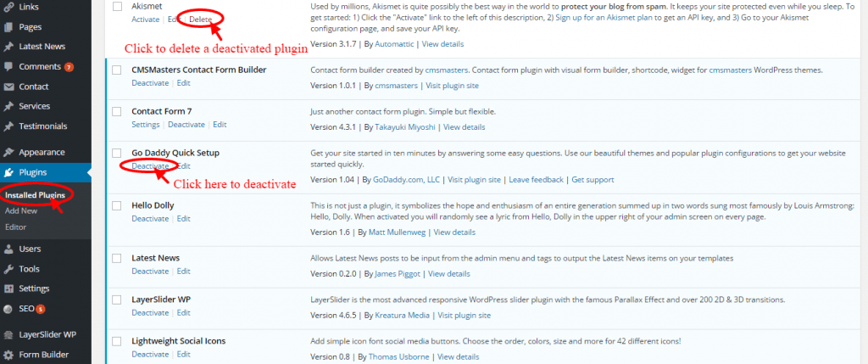Click the Pages icon in sidebar
Screen dimensions: 868x364
[8, 26]
